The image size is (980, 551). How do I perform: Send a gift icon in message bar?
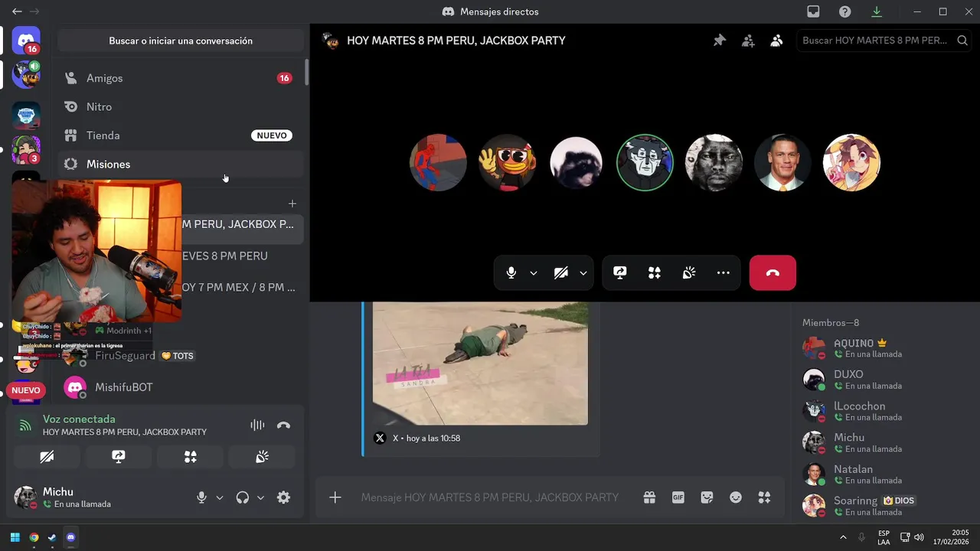click(x=649, y=497)
